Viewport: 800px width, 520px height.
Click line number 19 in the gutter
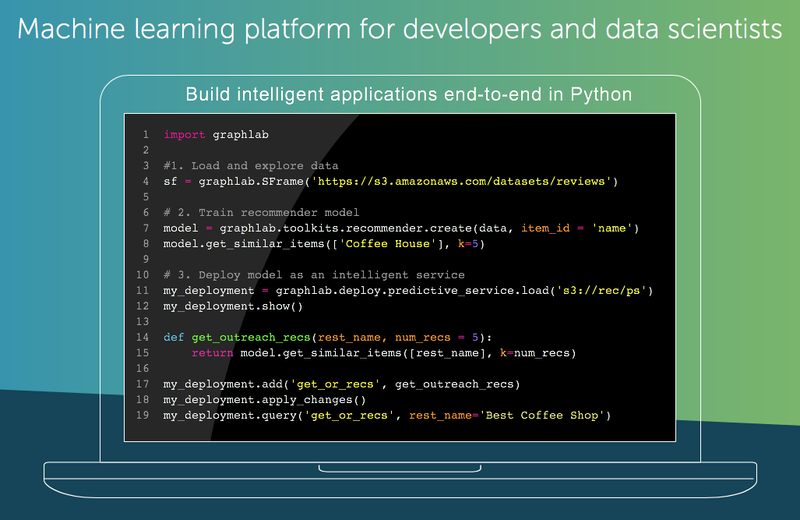[x=142, y=415]
